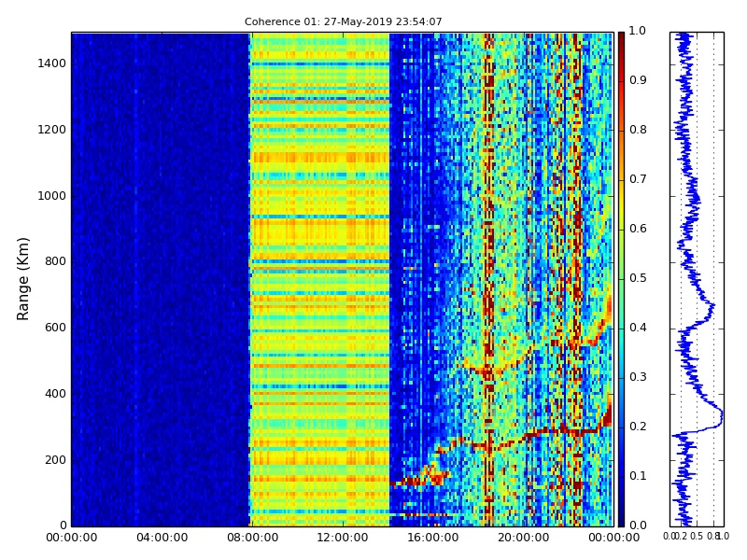Click the dark blue low-coherence heatmap region
Screen dimensions: 747x560
(x=161, y=279)
